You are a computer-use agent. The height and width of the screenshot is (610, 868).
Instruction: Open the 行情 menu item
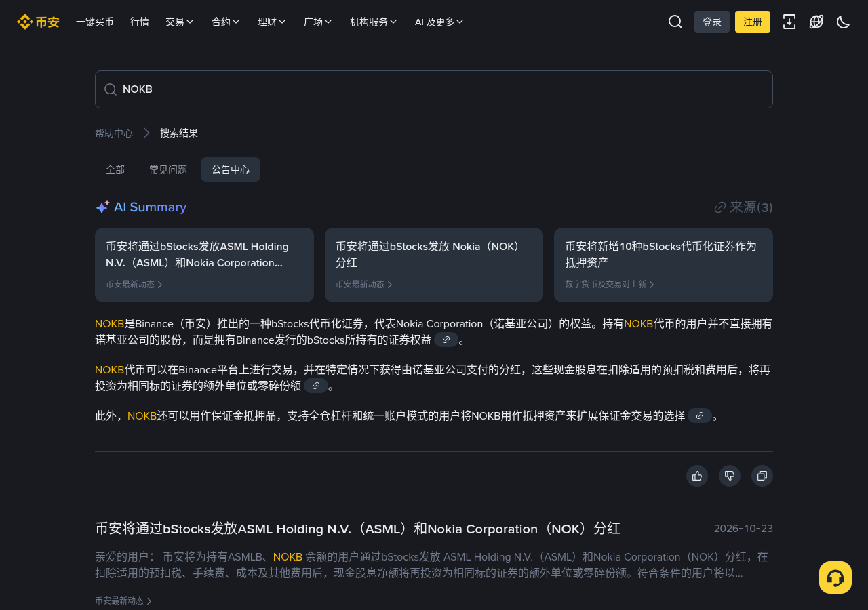140,22
